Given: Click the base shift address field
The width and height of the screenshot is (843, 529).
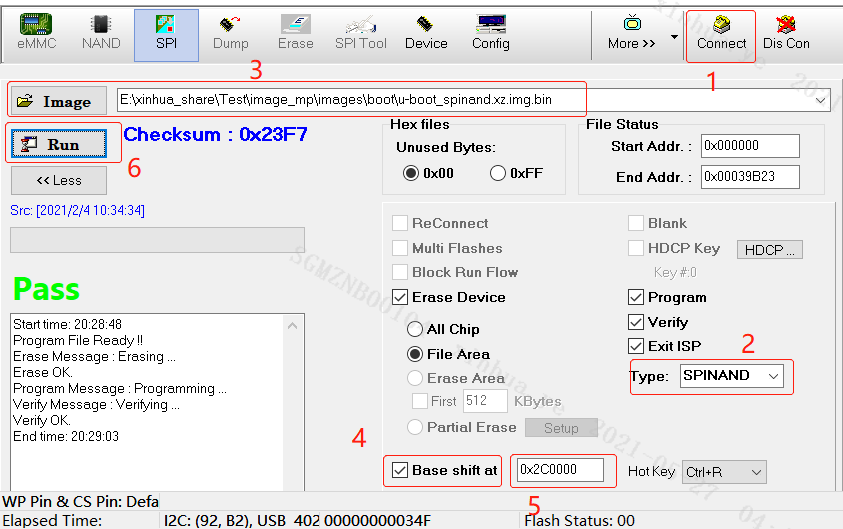Looking at the screenshot, I should point(560,470).
